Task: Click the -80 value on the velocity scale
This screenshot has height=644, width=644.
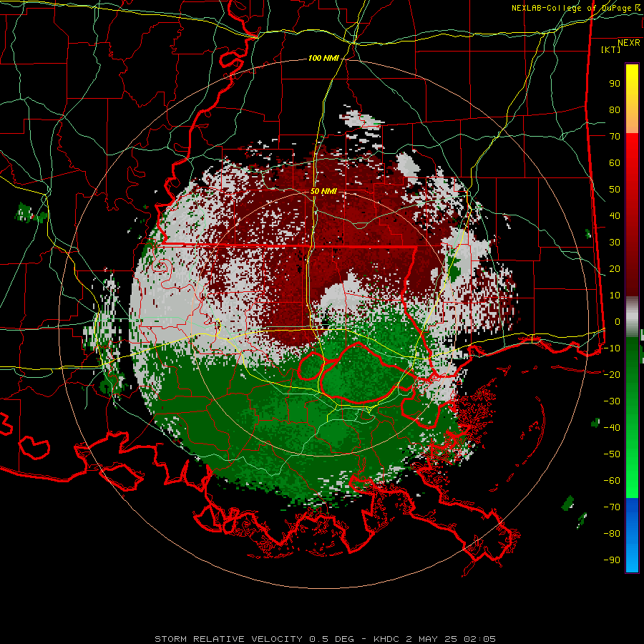Action: (x=612, y=534)
